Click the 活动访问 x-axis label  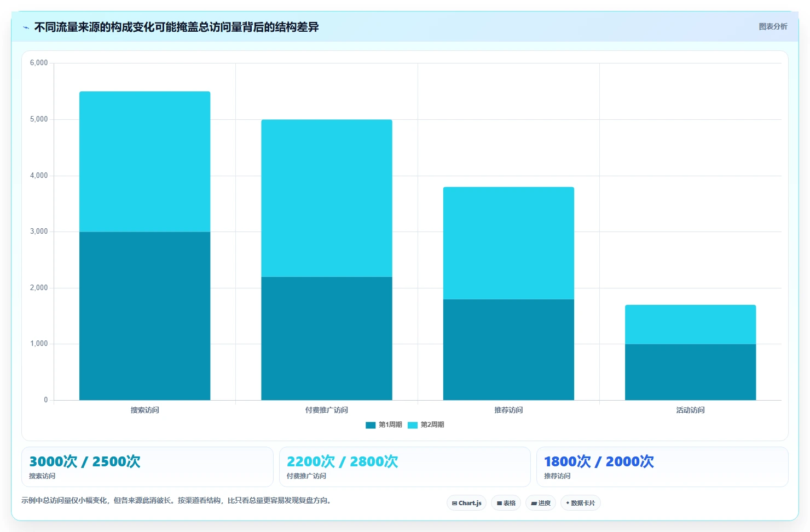690,410
